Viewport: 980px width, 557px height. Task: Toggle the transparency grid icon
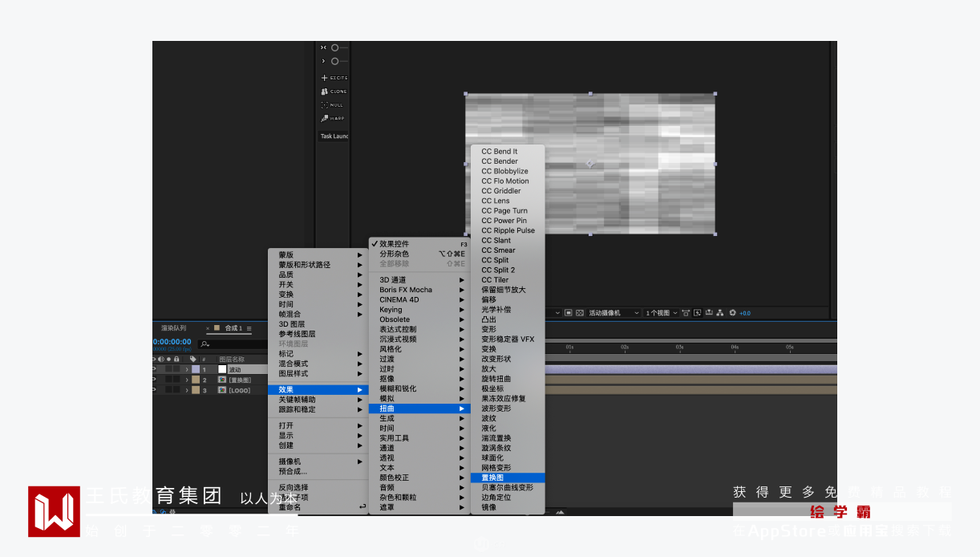point(580,313)
